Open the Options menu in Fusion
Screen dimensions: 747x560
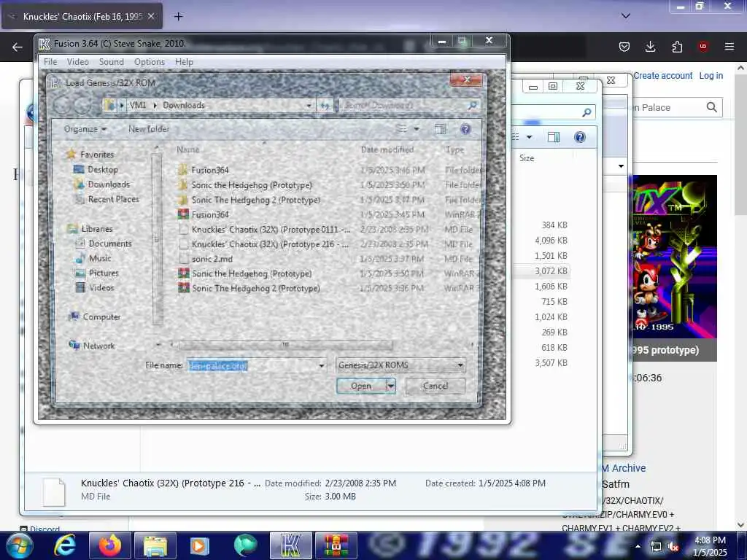pyautogui.click(x=150, y=62)
